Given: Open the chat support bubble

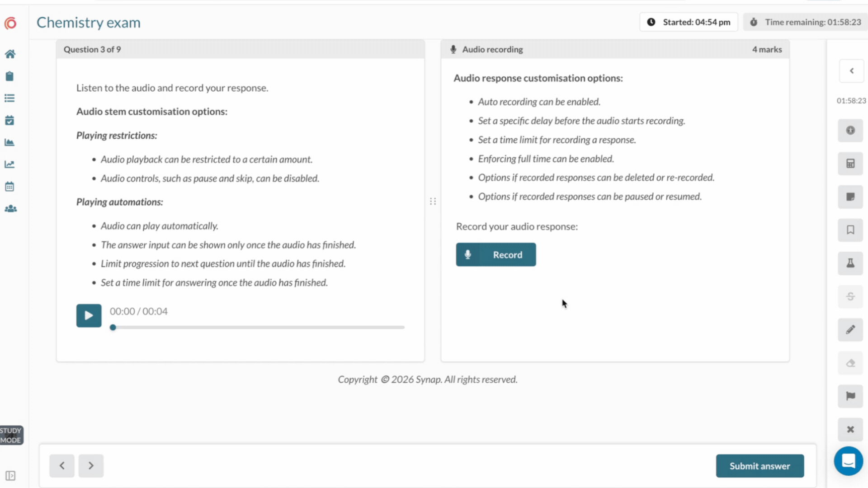Looking at the screenshot, I should click(x=849, y=461).
